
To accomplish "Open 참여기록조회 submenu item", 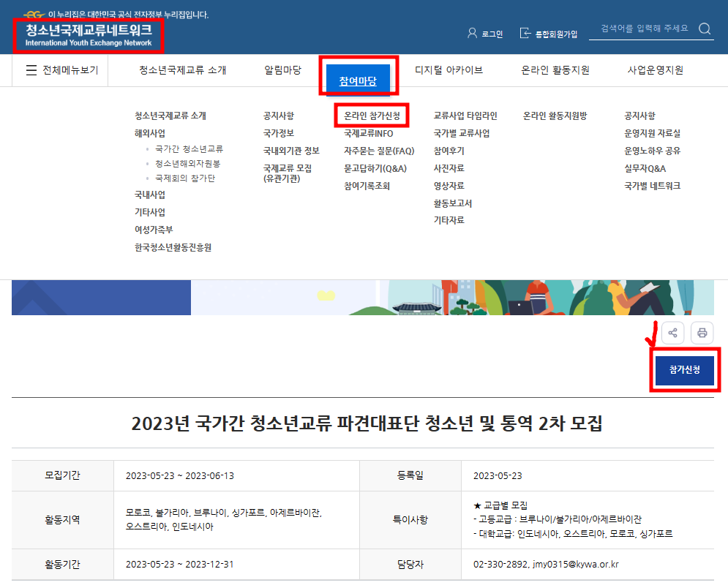I will (x=367, y=186).
